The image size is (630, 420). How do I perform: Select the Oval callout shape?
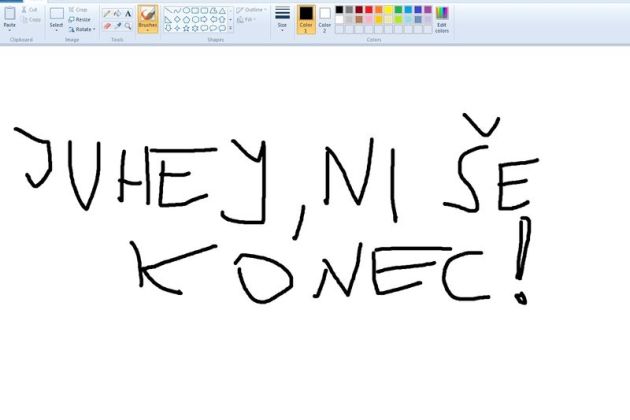[x=213, y=29]
